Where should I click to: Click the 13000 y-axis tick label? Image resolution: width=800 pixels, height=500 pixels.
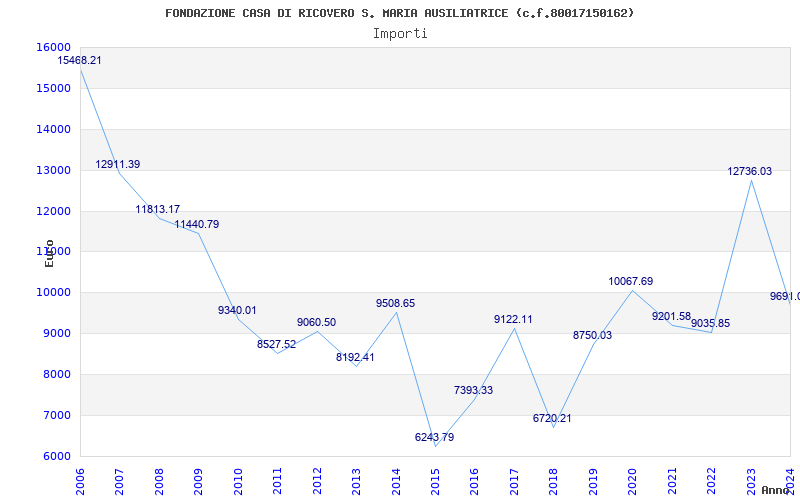pos(54,170)
